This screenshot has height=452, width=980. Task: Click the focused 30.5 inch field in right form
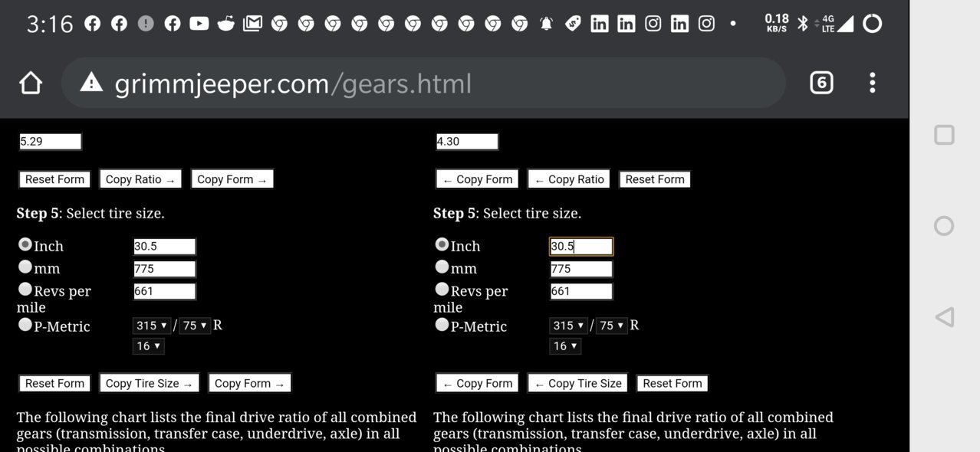pyautogui.click(x=581, y=246)
